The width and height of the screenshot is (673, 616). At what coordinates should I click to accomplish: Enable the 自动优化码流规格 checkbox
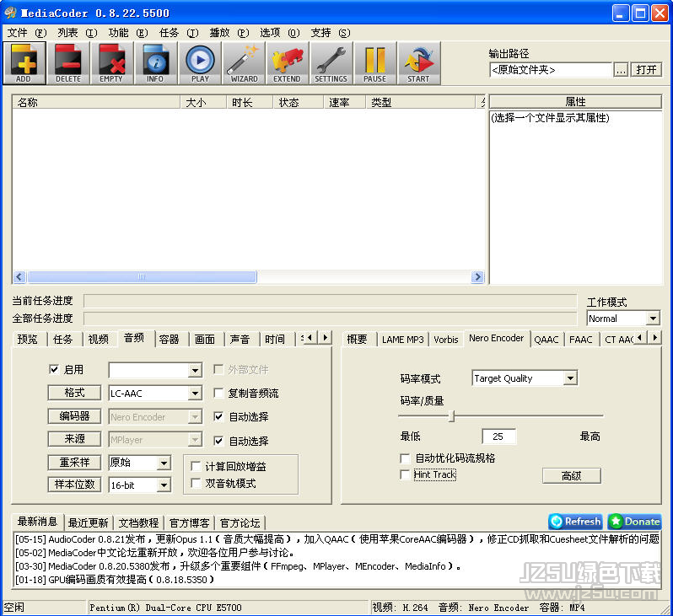(x=405, y=458)
